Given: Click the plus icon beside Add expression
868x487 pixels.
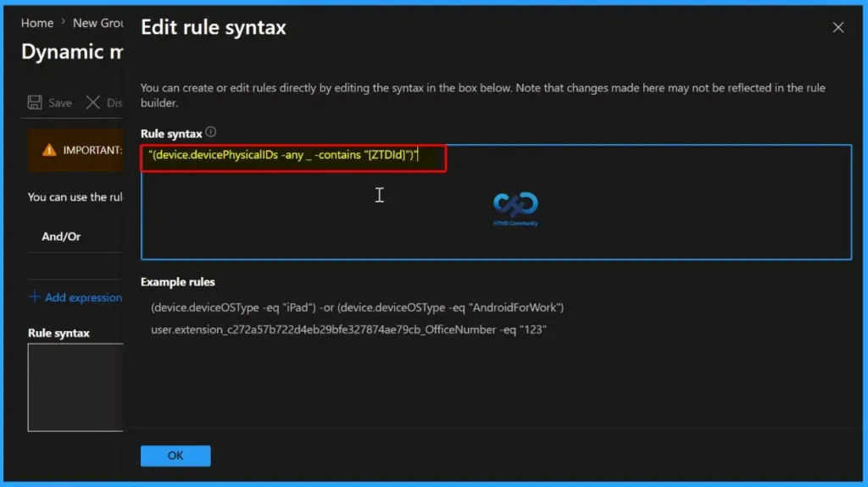Looking at the screenshot, I should (x=34, y=296).
